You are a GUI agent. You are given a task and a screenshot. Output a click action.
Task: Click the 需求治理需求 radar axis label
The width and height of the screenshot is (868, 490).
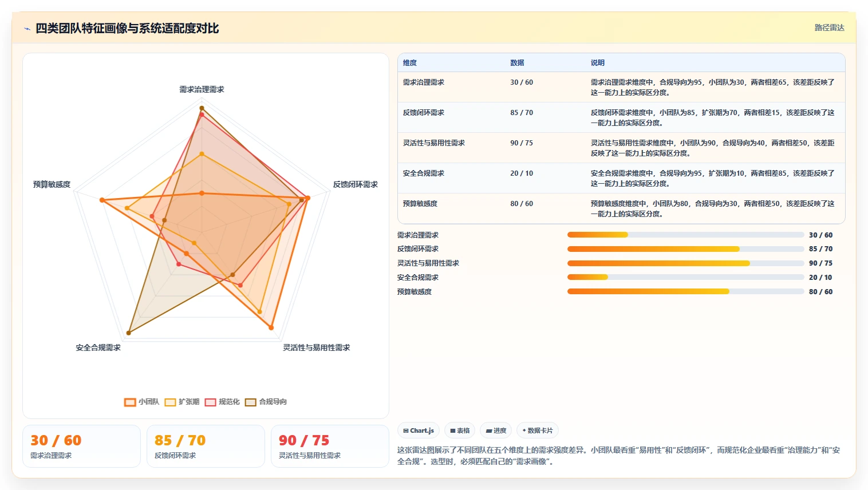[202, 89]
